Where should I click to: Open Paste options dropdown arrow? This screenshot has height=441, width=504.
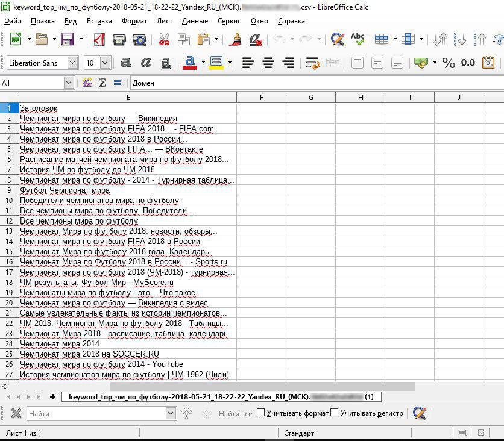[x=216, y=39]
